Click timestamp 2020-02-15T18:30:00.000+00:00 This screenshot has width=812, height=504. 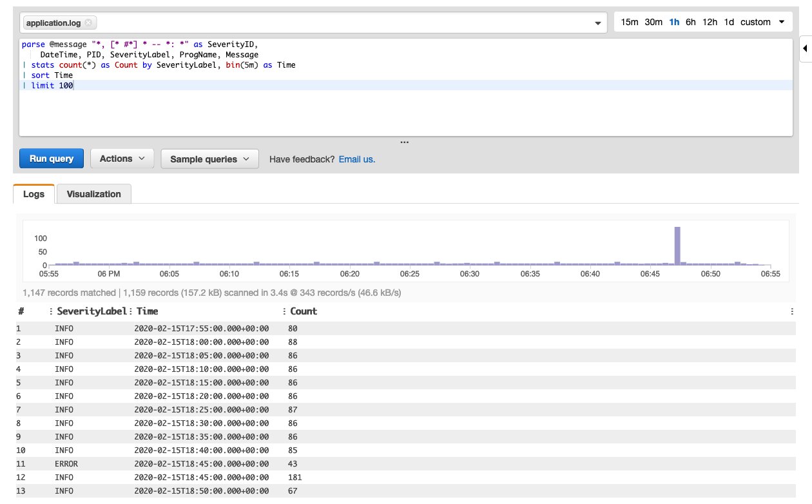(201, 423)
